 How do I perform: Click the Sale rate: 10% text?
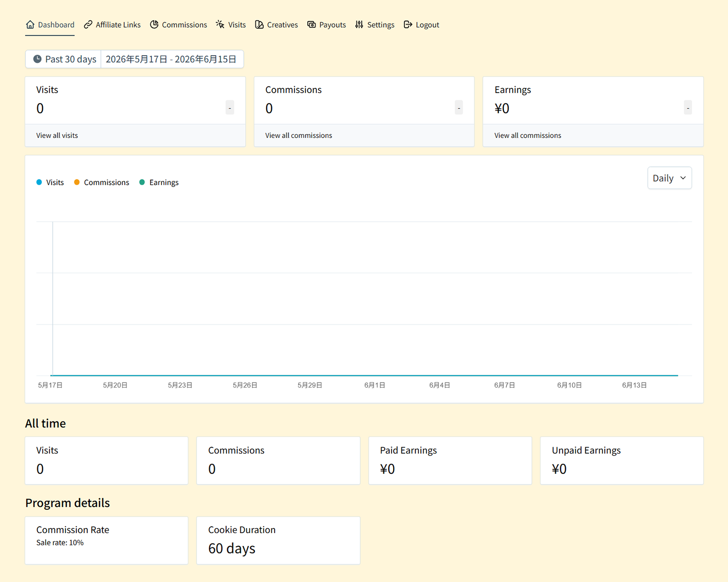pos(60,543)
